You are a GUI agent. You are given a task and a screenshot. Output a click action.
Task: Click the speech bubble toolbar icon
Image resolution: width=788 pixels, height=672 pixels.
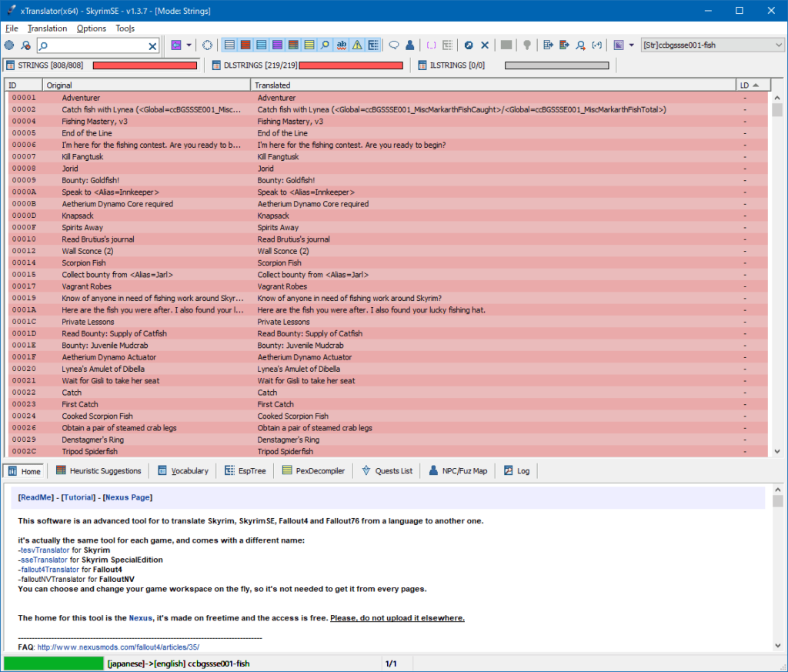(394, 45)
